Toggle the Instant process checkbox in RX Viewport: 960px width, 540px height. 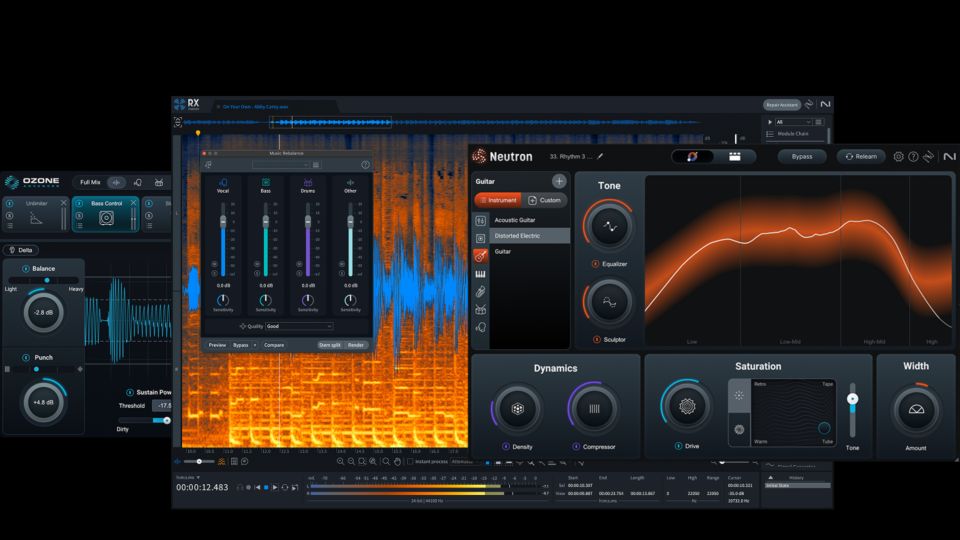(x=410, y=462)
